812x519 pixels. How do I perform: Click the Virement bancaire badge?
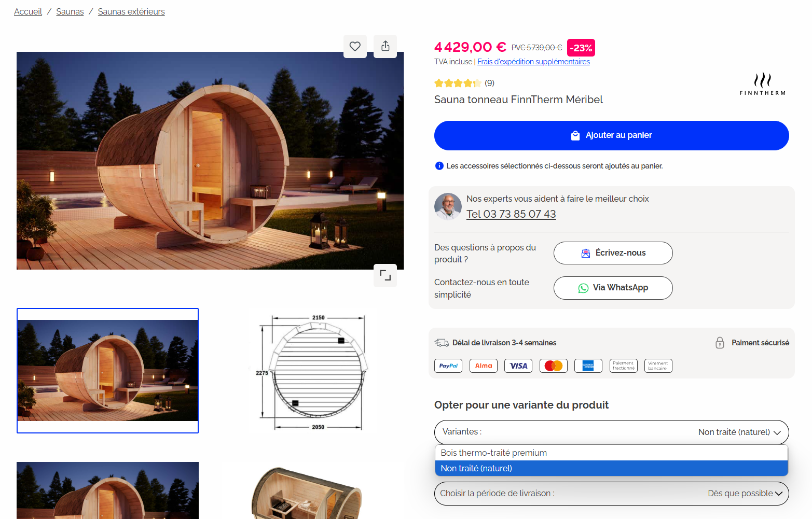tap(658, 366)
